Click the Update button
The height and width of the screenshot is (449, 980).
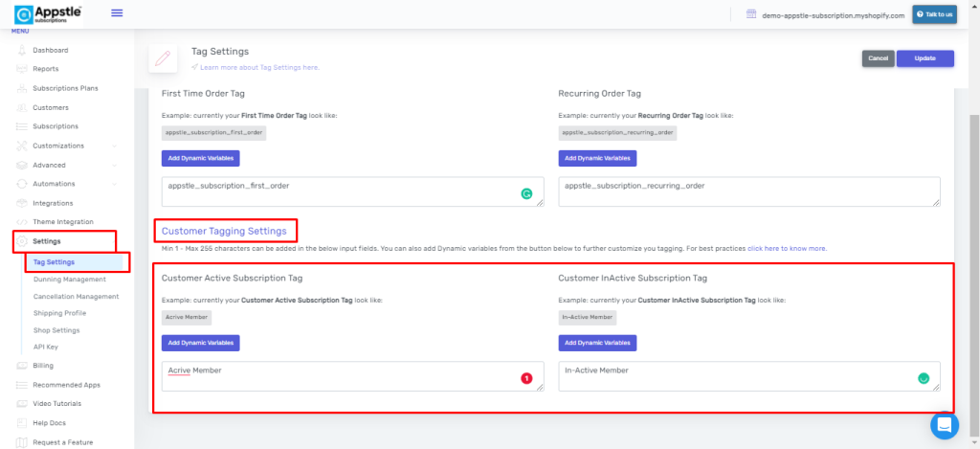point(925,58)
